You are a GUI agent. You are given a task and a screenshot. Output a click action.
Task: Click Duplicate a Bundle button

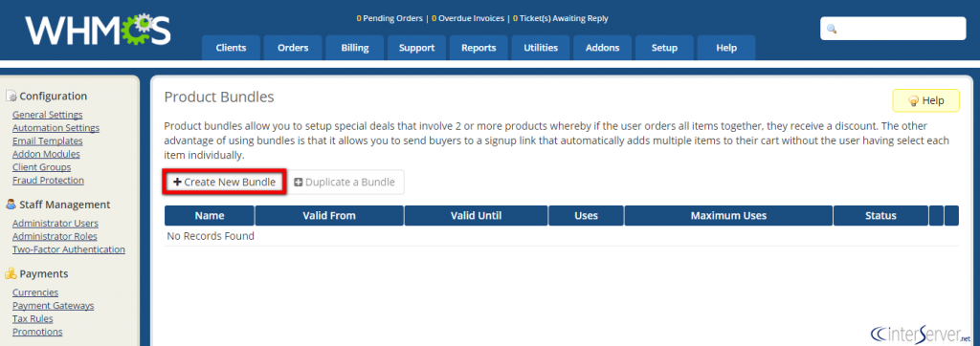tap(345, 182)
